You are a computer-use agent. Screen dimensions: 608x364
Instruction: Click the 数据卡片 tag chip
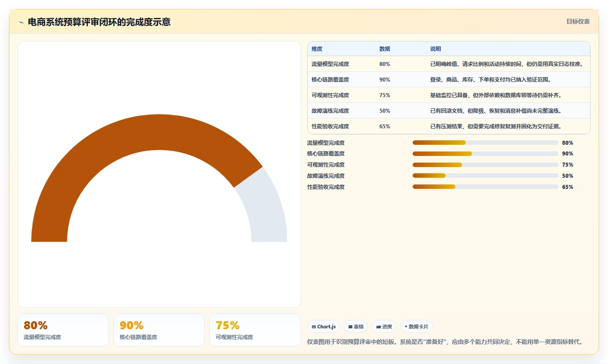coord(416,327)
